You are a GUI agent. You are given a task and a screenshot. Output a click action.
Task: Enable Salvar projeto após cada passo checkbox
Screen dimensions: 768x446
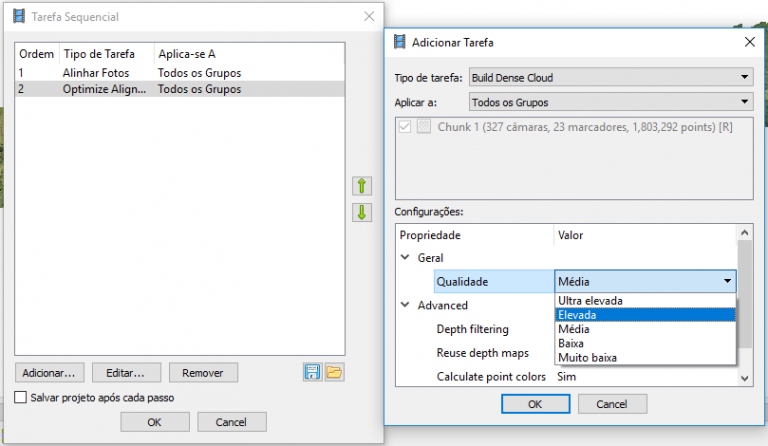click(x=21, y=397)
